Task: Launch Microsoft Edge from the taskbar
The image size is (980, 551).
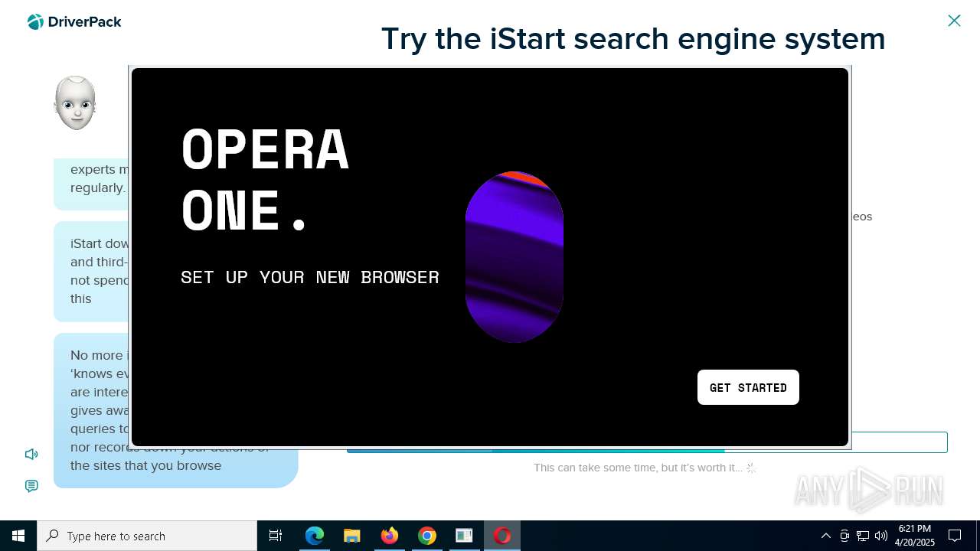Action: [315, 536]
